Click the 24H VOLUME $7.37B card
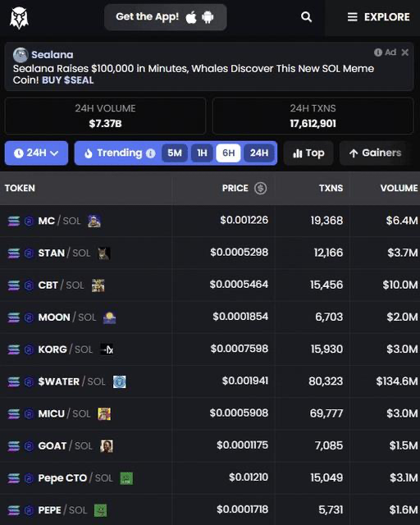 tap(105, 116)
